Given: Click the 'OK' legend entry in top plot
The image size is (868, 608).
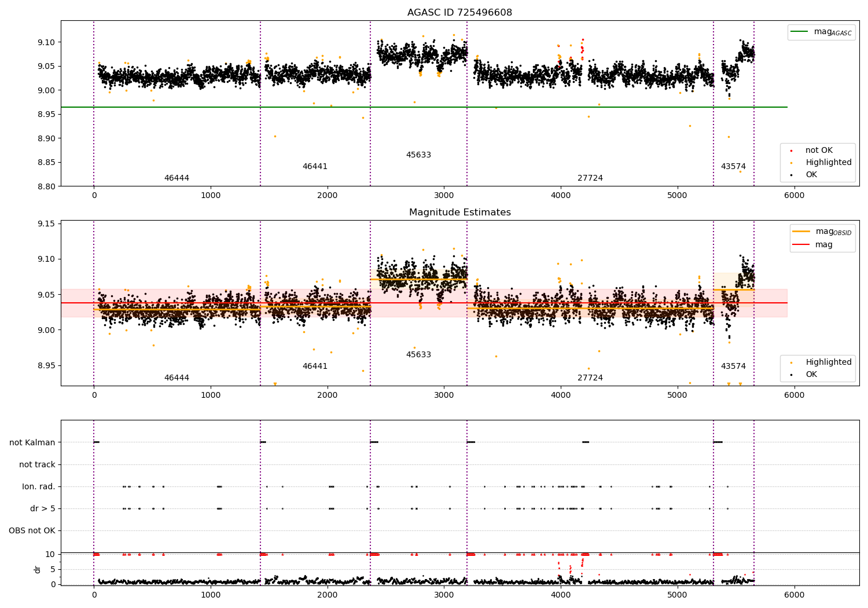Looking at the screenshot, I should [811, 175].
